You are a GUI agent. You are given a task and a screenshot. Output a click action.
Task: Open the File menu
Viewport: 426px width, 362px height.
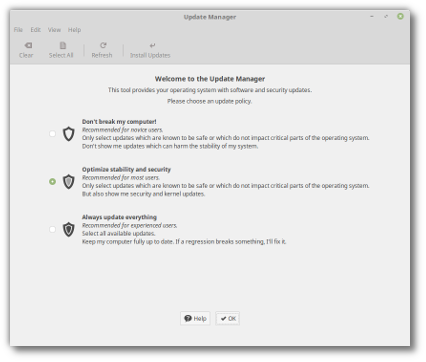(18, 30)
